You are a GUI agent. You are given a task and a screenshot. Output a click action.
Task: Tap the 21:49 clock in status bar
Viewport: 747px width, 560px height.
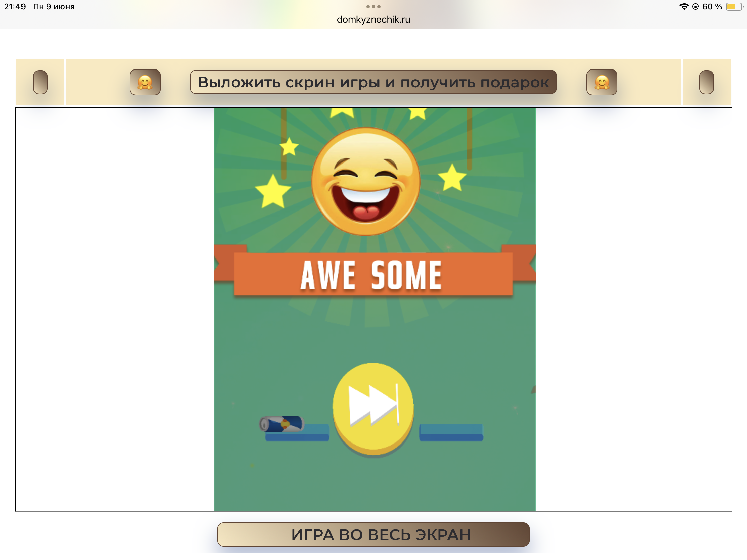15,7
